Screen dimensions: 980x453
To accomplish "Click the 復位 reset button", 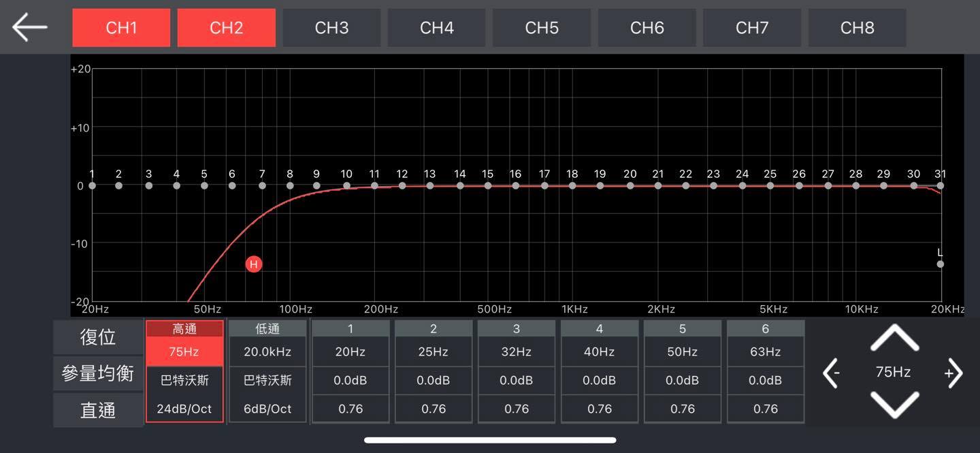I will pyautogui.click(x=98, y=337).
